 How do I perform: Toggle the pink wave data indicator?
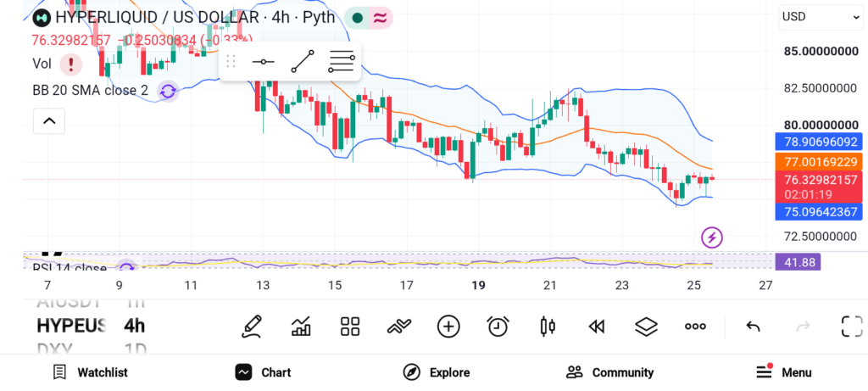[380, 18]
